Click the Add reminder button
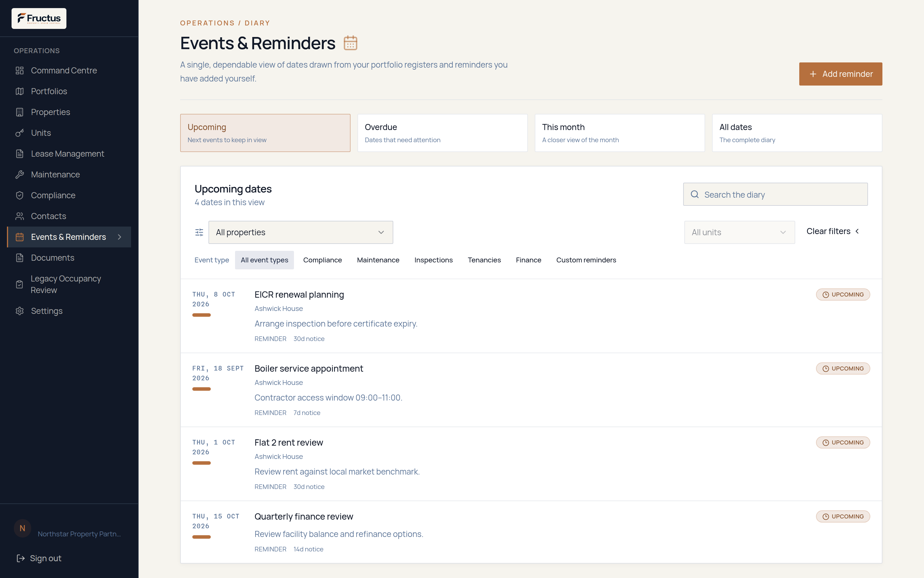Image resolution: width=924 pixels, height=578 pixels. [x=840, y=74]
